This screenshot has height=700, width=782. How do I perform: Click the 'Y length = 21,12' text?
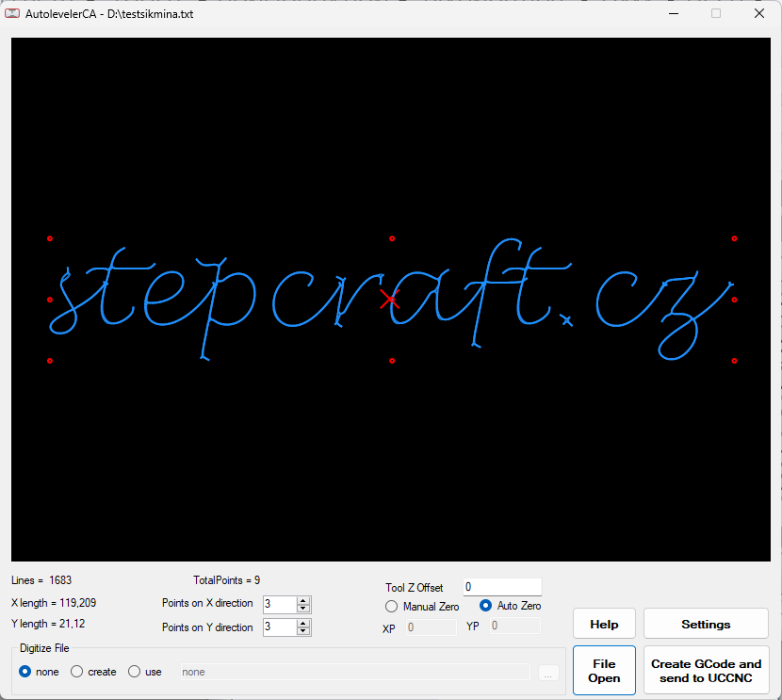pyautogui.click(x=48, y=624)
